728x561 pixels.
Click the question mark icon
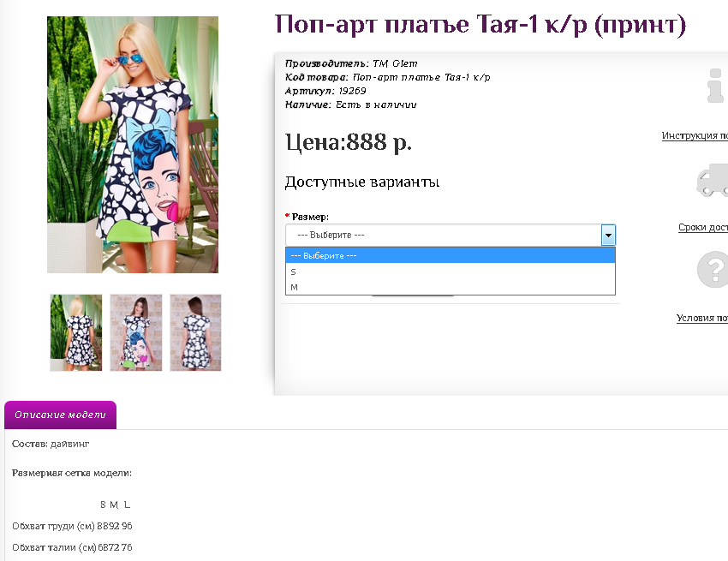click(x=713, y=269)
